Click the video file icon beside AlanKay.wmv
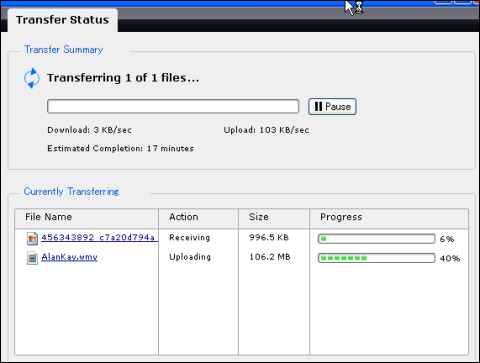This screenshot has height=363, width=480. (x=32, y=258)
